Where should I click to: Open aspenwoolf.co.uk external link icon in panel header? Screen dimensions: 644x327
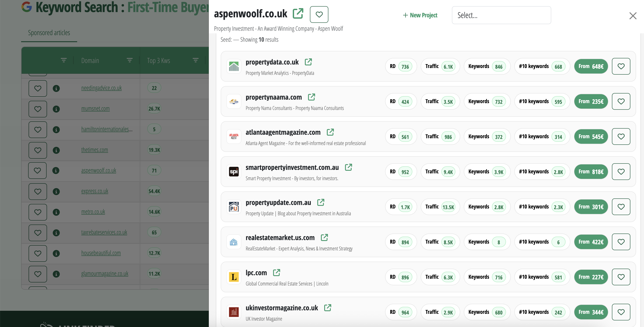click(x=298, y=13)
